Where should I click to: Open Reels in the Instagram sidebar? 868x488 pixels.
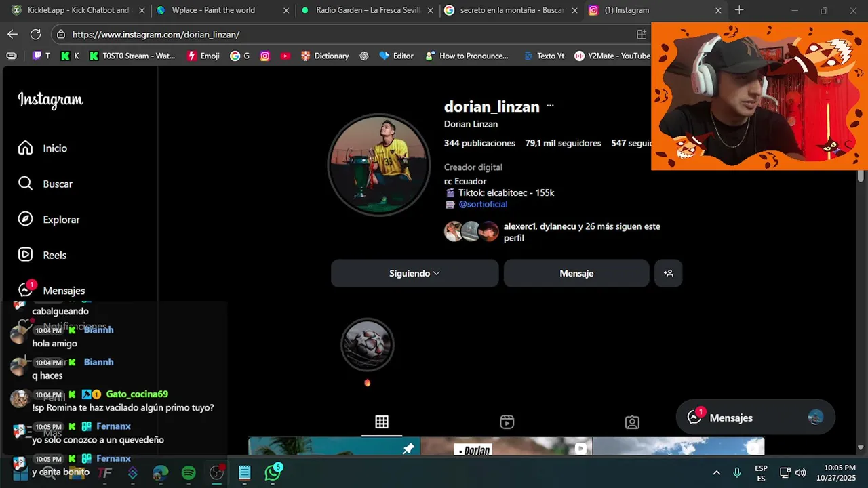tap(42, 255)
